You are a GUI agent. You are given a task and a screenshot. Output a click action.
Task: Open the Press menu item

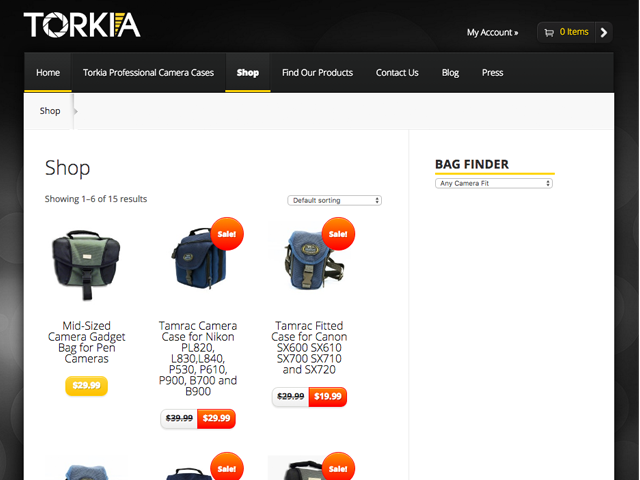click(x=492, y=73)
